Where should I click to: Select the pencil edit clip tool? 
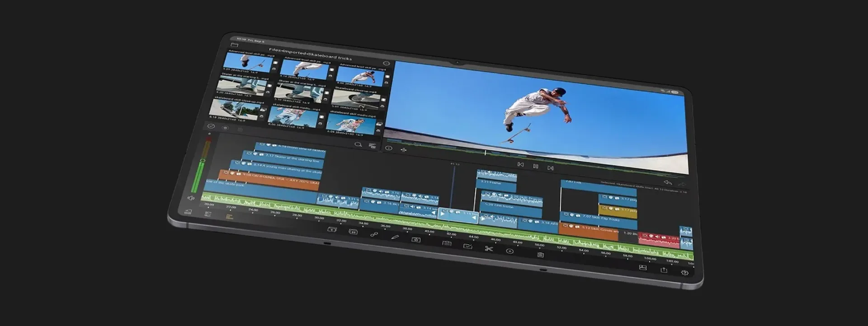395,237
